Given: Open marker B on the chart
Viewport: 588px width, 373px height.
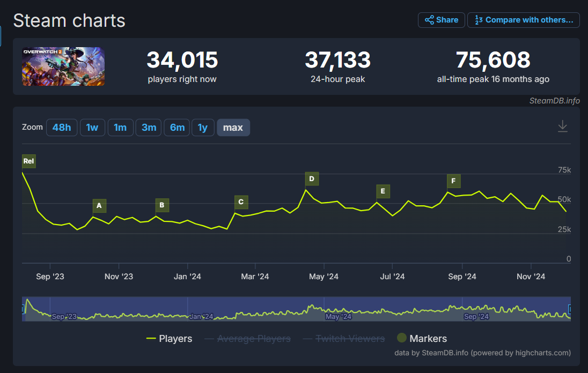Looking at the screenshot, I should click(162, 205).
